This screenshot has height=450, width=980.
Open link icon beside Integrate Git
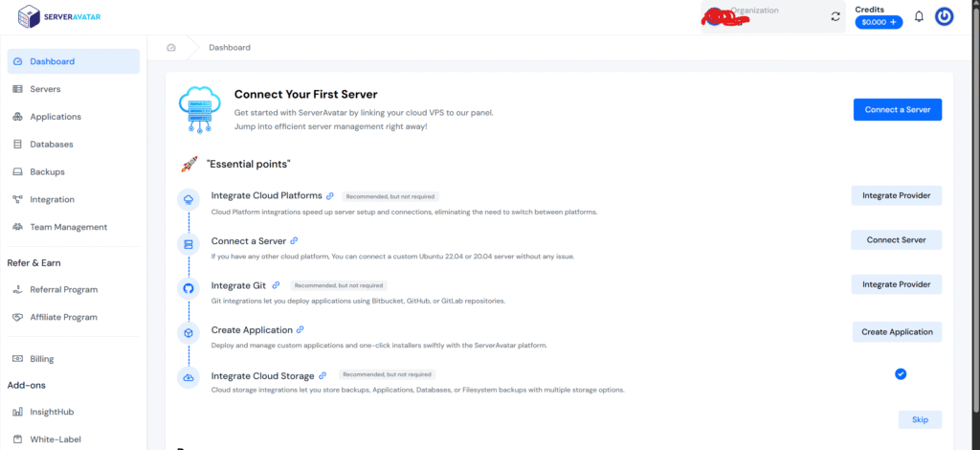pos(277,285)
